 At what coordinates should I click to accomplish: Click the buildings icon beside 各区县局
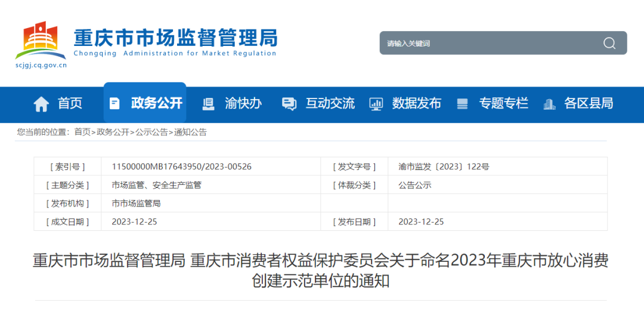[x=549, y=104]
